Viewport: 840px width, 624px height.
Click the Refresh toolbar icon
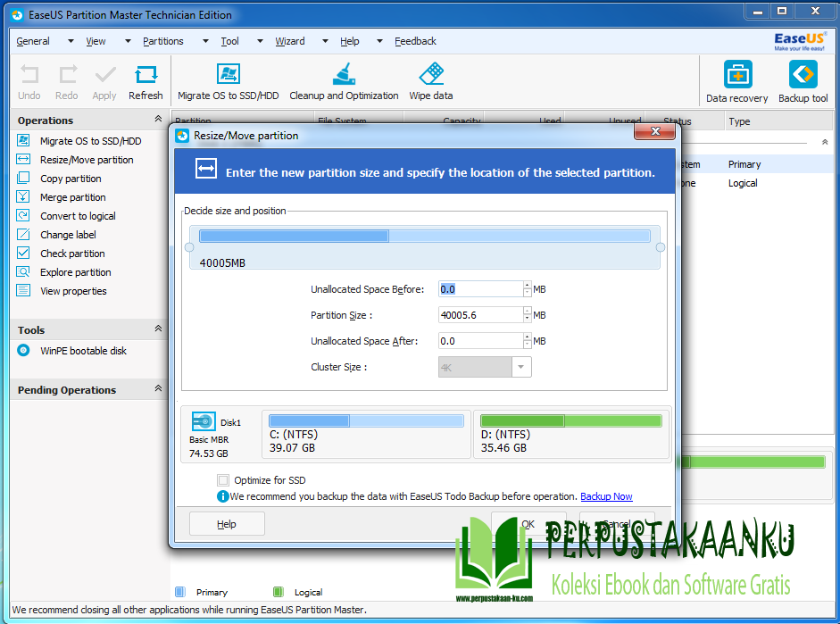coord(146,75)
